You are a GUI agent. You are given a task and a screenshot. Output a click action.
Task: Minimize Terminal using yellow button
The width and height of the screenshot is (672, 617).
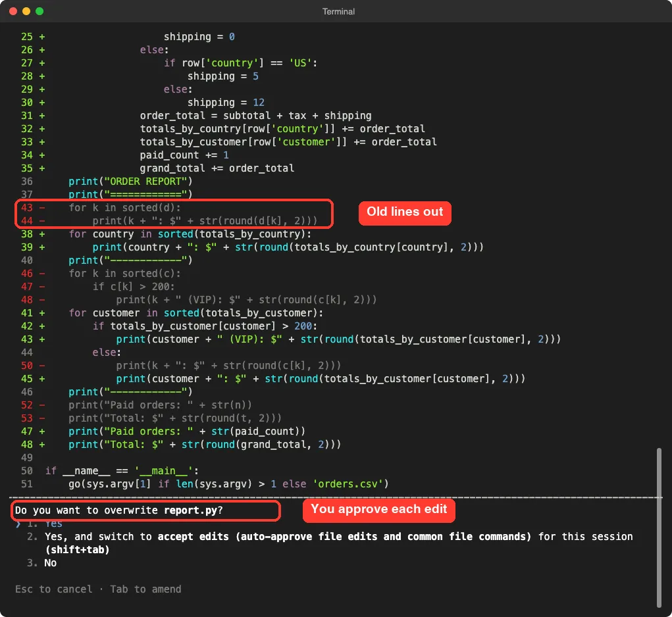pos(26,11)
